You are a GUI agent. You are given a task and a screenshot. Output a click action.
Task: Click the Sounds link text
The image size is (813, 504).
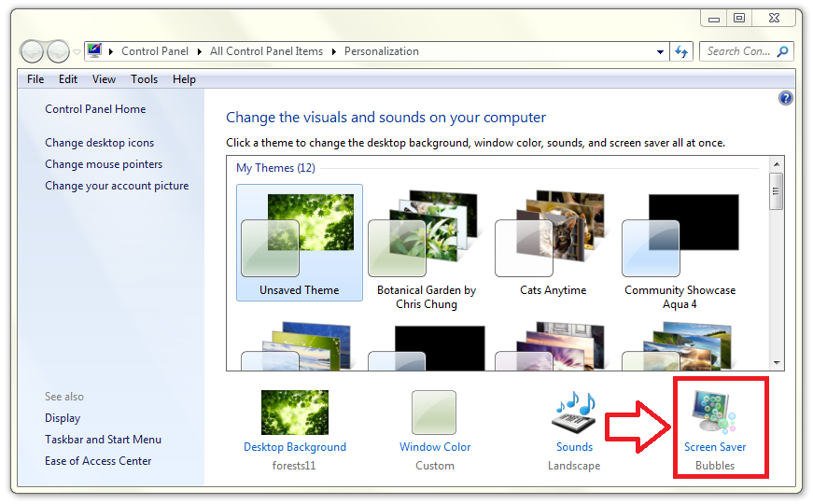(x=574, y=447)
